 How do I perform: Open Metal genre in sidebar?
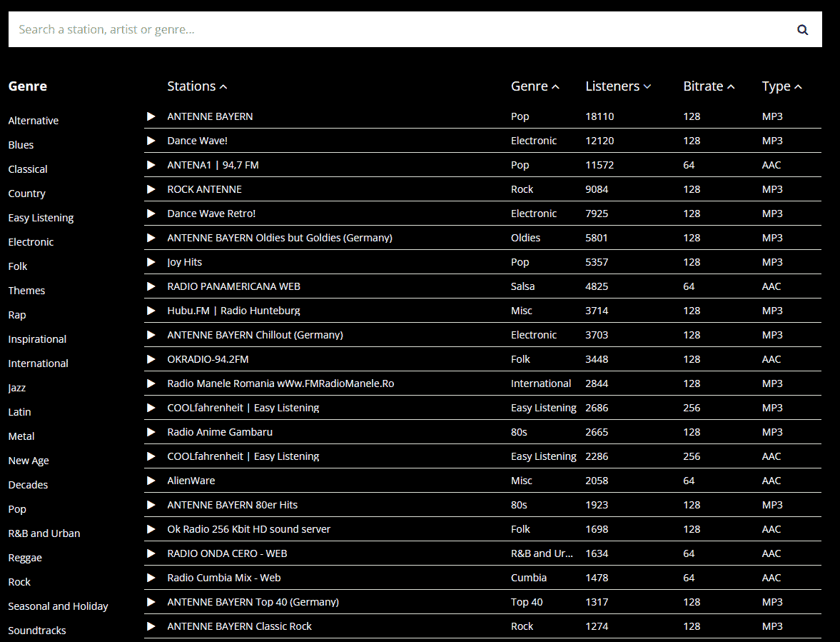[x=21, y=436]
